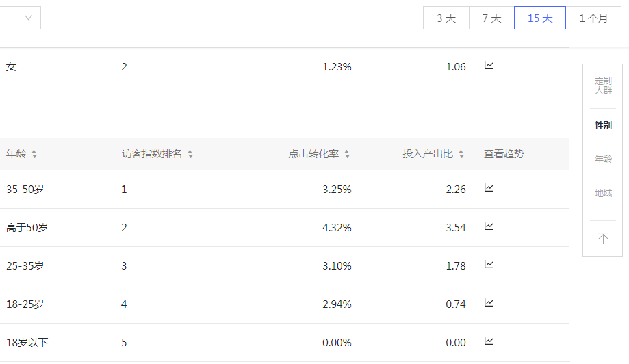The width and height of the screenshot is (629, 364).
Task: Go to 地域 section in sidebar
Action: point(603,194)
